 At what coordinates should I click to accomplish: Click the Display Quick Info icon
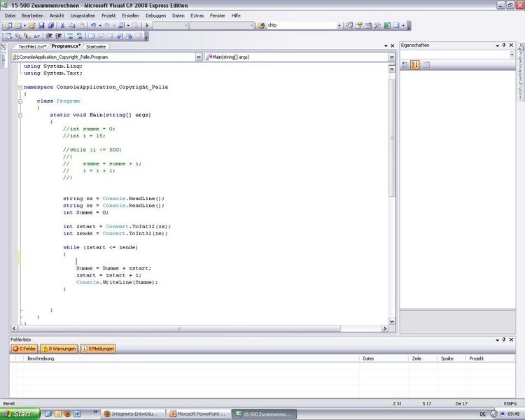(x=27, y=36)
